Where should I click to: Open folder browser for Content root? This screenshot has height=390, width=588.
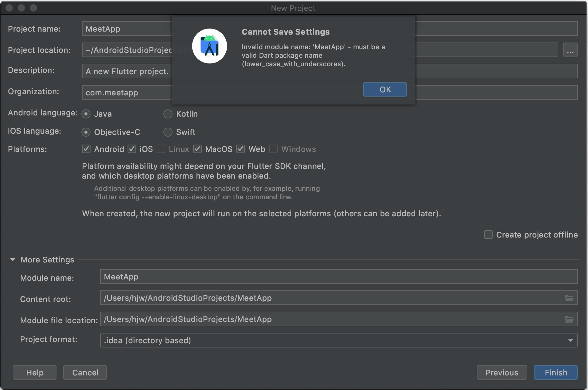point(569,298)
